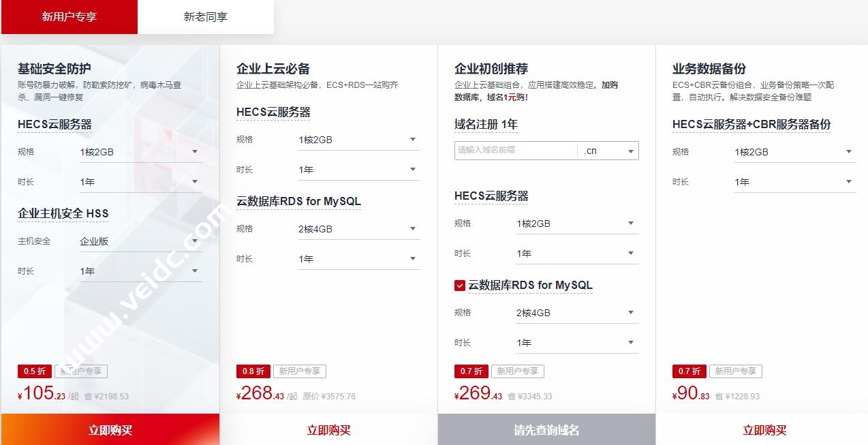
Task: Click 立即购买 for 基础安全防护
Action: (110, 430)
